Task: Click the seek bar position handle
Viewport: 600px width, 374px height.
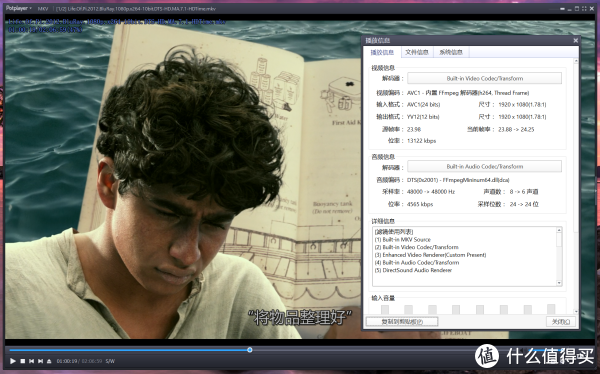Action: (x=249, y=350)
